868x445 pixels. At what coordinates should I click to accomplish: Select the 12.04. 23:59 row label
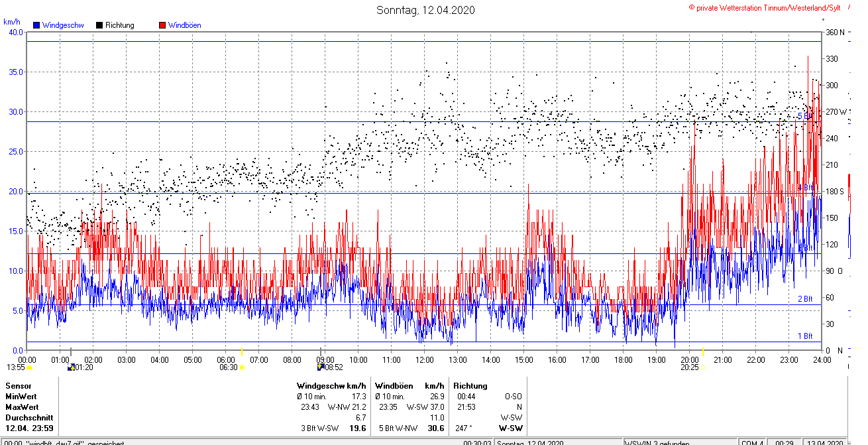(x=29, y=428)
